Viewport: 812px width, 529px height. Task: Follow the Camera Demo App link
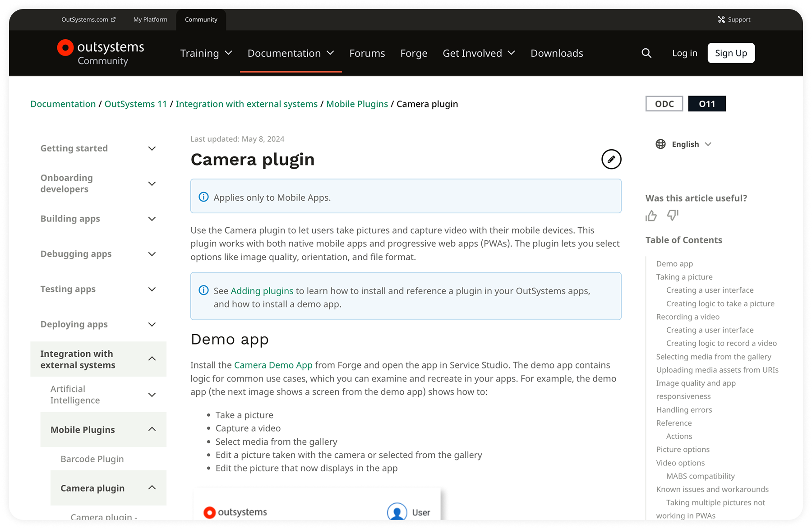coord(273,365)
